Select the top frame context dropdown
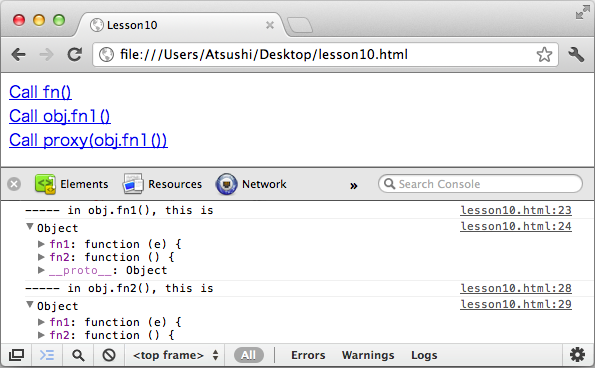This screenshot has width=595, height=368. (176, 355)
